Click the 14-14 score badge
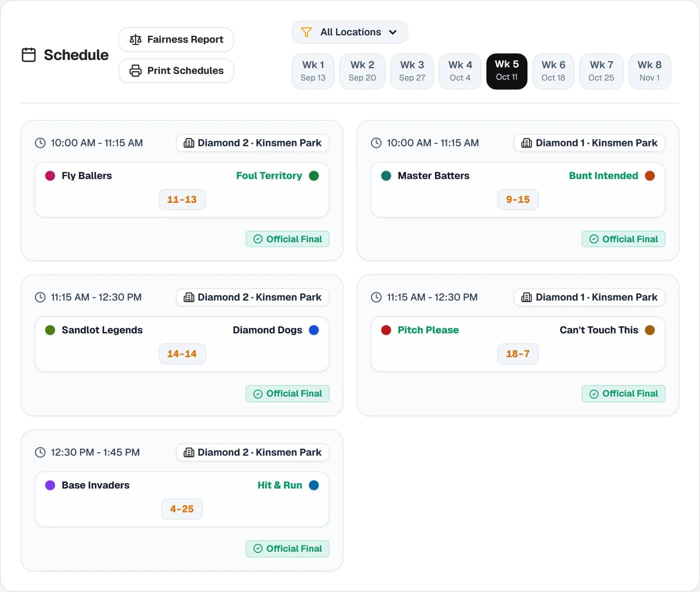Image resolution: width=700 pixels, height=592 pixels. 182,354
